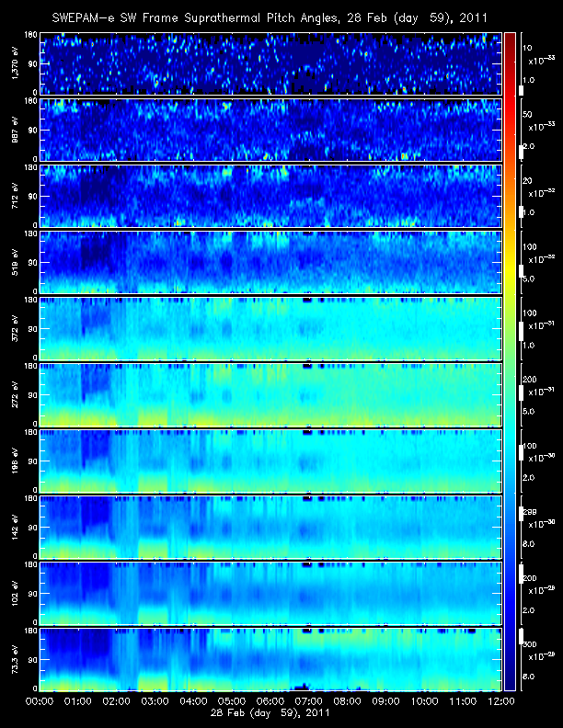The image size is (563, 728).
Task: Click the 1,370 eV y-axis label
Action: (x=14, y=63)
